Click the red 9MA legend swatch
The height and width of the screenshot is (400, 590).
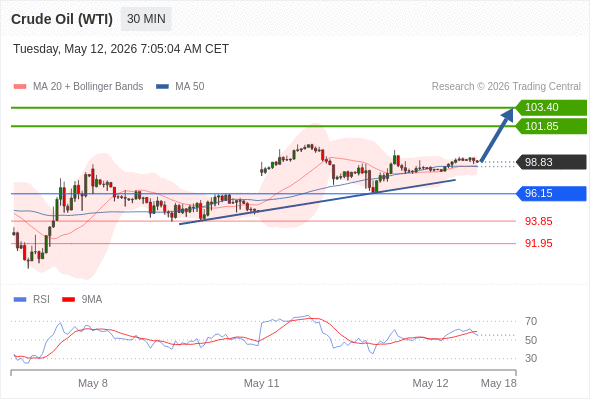(x=68, y=300)
